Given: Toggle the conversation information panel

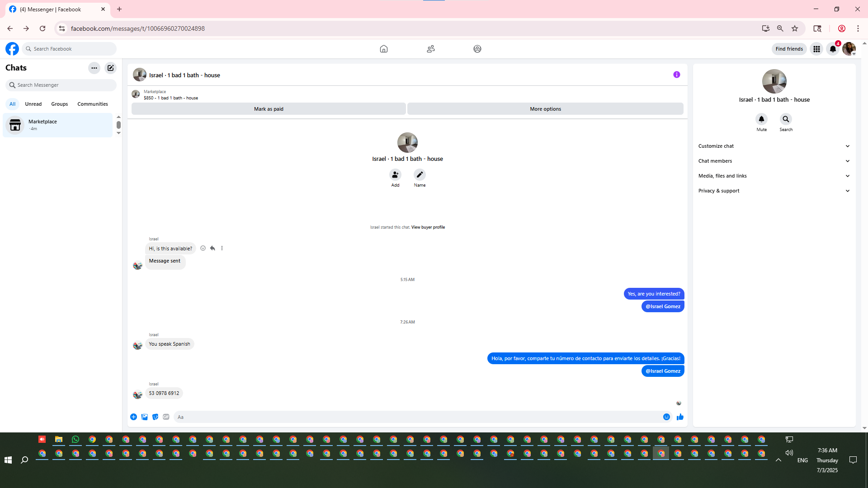Looking at the screenshot, I should (x=676, y=75).
